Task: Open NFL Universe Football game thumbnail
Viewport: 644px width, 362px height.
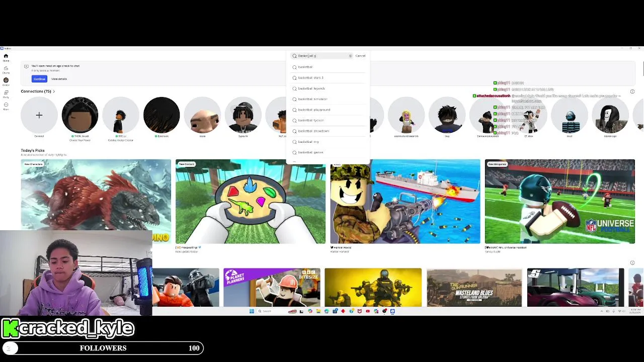Action: [559, 202]
